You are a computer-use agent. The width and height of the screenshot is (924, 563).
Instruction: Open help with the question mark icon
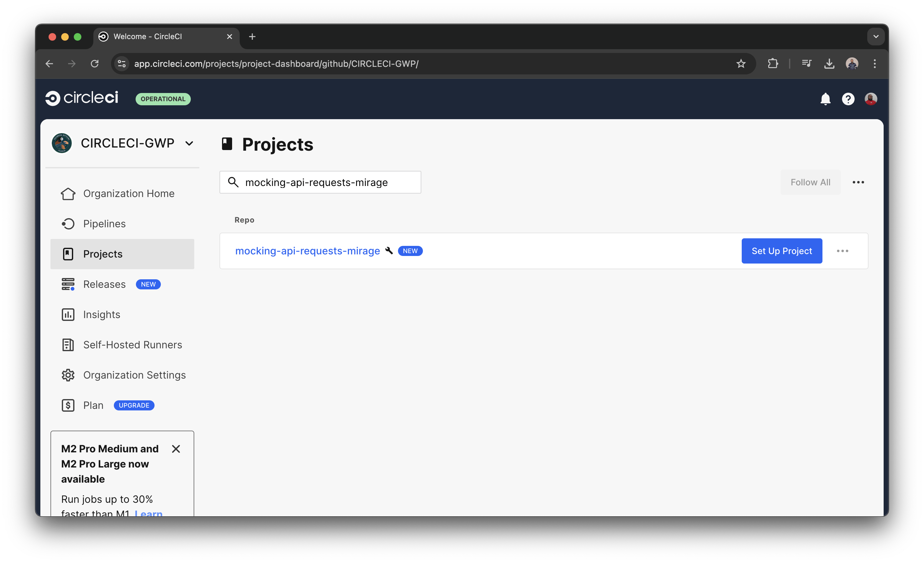[848, 99]
